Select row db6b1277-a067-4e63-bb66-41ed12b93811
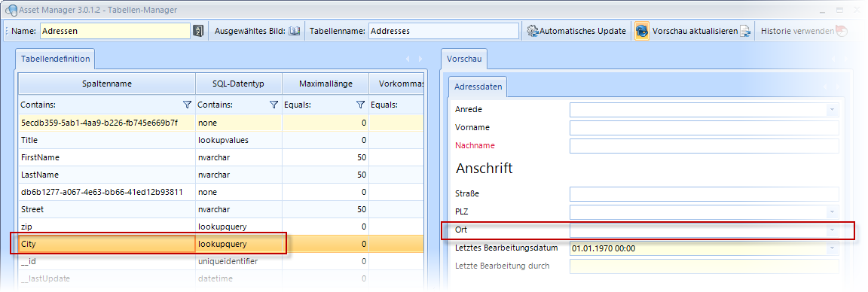Image resolution: width=868 pixels, height=292 pixels. coord(222,193)
